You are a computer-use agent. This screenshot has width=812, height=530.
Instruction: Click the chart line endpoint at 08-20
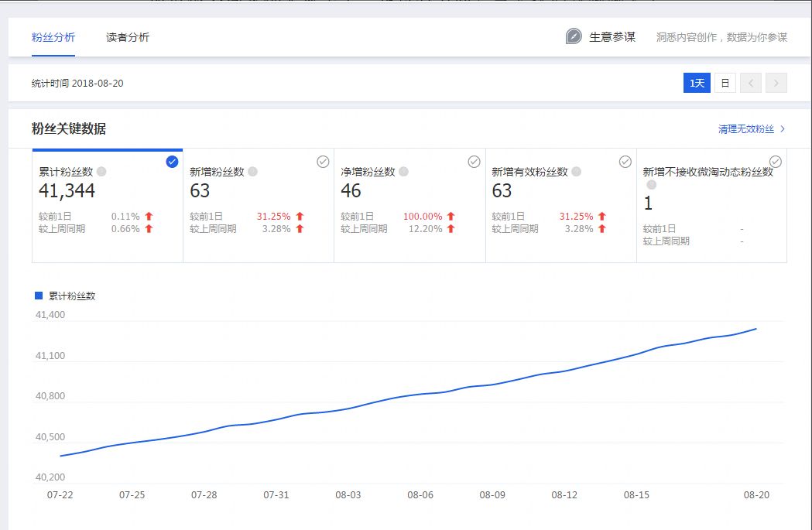[755, 328]
